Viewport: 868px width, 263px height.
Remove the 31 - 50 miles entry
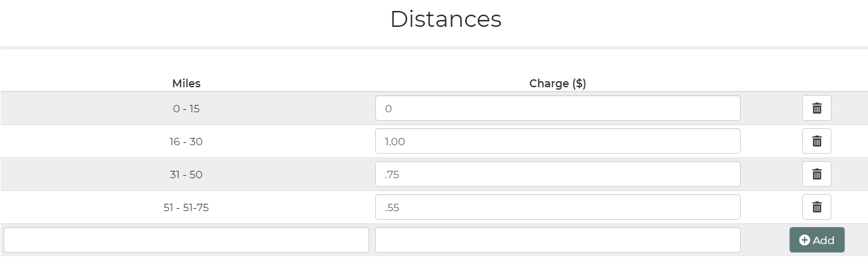pos(816,175)
